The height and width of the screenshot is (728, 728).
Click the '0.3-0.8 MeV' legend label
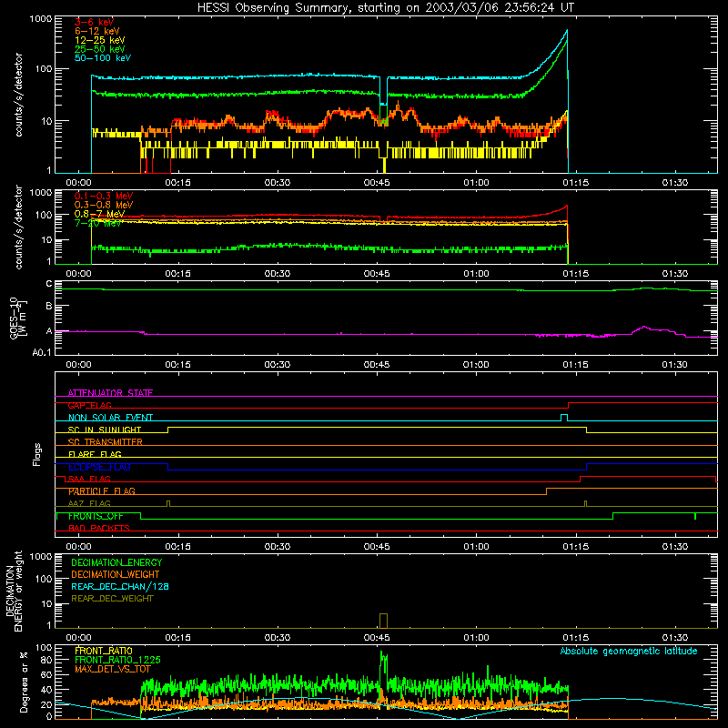coord(104,205)
